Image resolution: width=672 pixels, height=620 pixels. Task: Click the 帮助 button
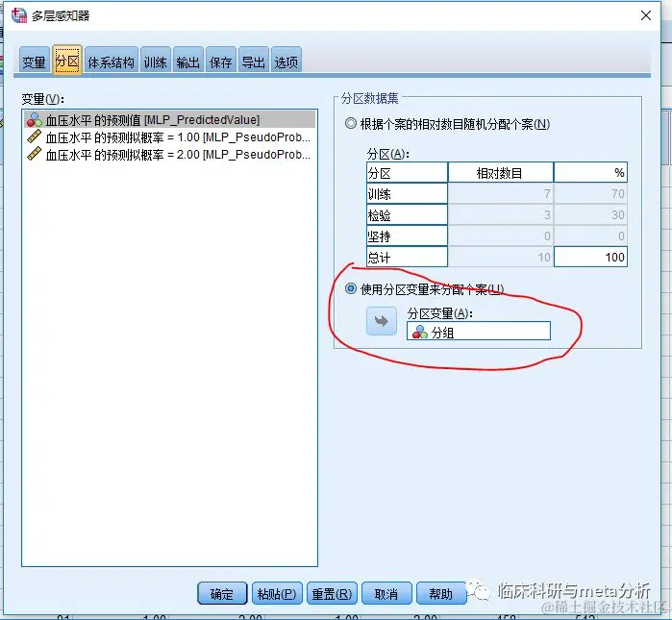coord(441,593)
